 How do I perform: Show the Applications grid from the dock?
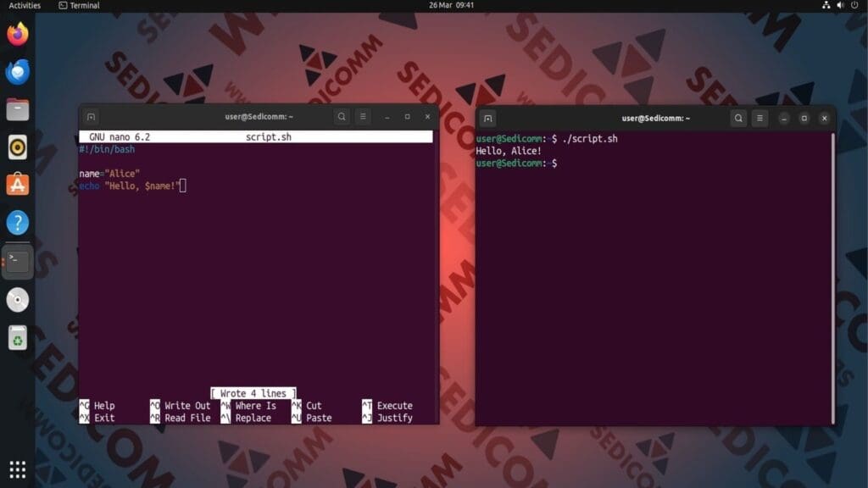coord(17,469)
